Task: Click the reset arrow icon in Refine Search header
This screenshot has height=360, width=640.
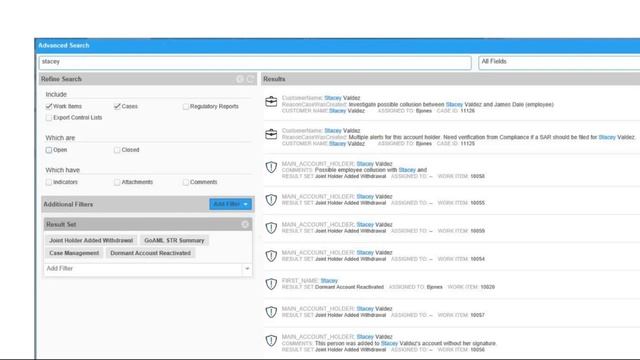Action: pos(250,79)
